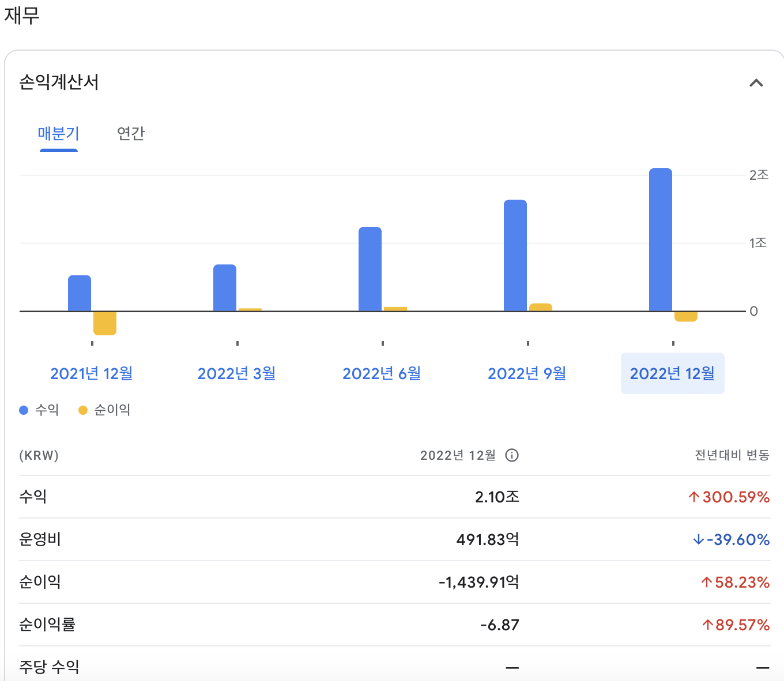Collapse the 손익계산서 section with the chevron
This screenshot has width=784, height=681.
pos(755,83)
